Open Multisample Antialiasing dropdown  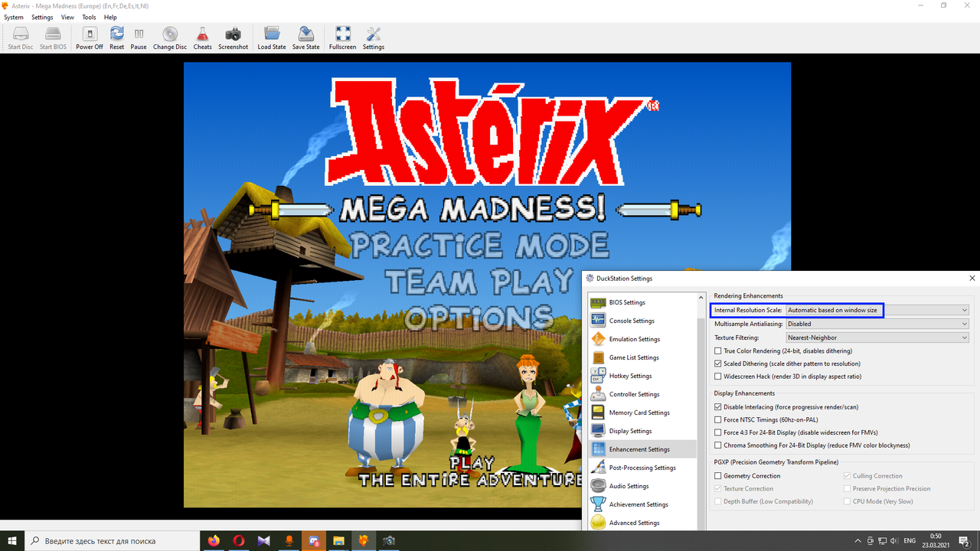(877, 324)
